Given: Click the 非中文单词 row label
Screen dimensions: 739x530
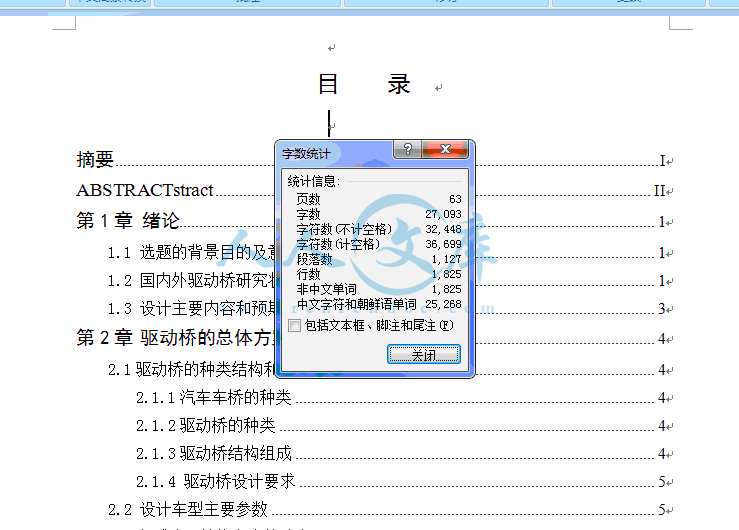Looking at the screenshot, I should click(x=326, y=289).
